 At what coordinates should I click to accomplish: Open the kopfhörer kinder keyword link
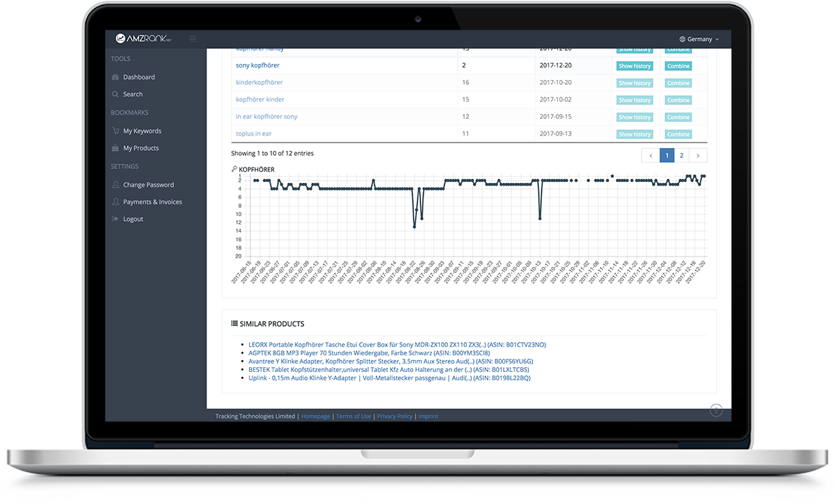[260, 99]
